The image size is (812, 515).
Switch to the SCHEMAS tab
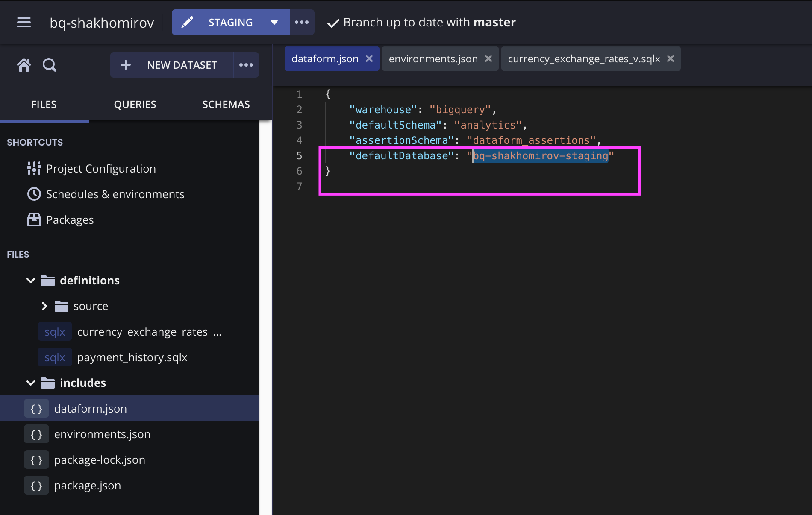pos(226,105)
